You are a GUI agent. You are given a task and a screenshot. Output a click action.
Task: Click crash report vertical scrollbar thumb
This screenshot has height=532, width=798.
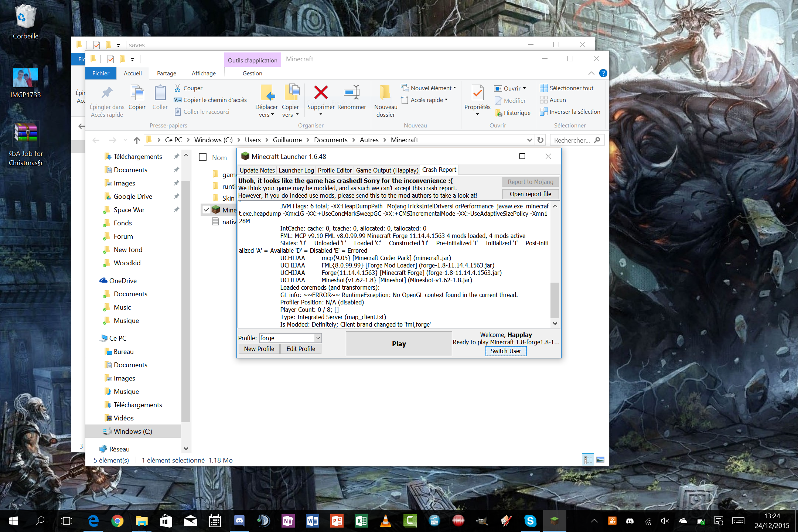pyautogui.click(x=555, y=300)
